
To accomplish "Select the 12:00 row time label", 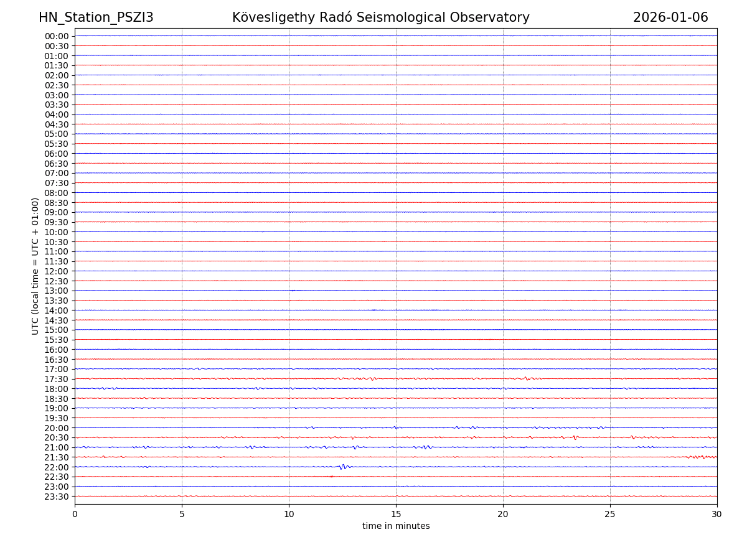I will click(x=57, y=271).
